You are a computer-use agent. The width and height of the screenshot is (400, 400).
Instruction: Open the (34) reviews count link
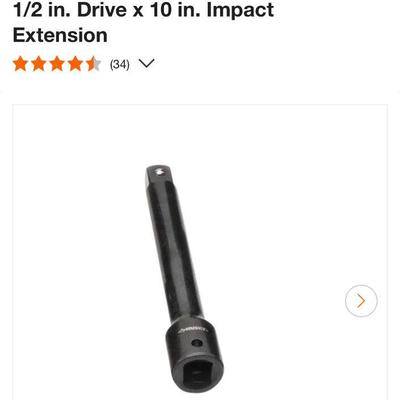tap(120, 64)
